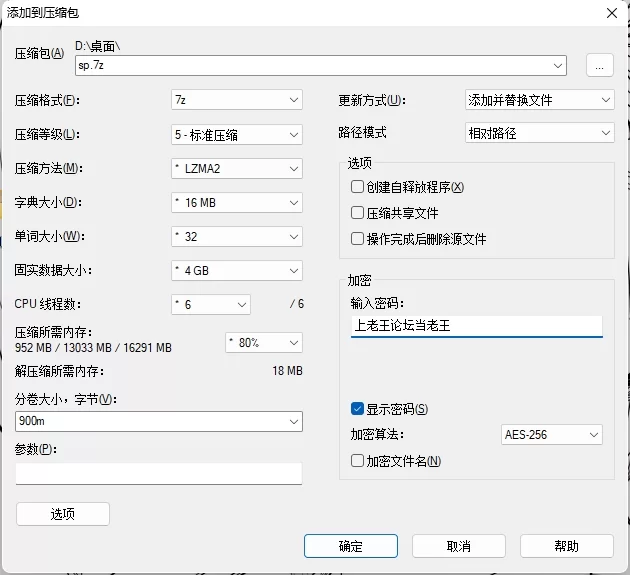Viewport: 630px width, 575px height.
Task: Expand the 4 GB solid block size dropdown
Action: (236, 270)
